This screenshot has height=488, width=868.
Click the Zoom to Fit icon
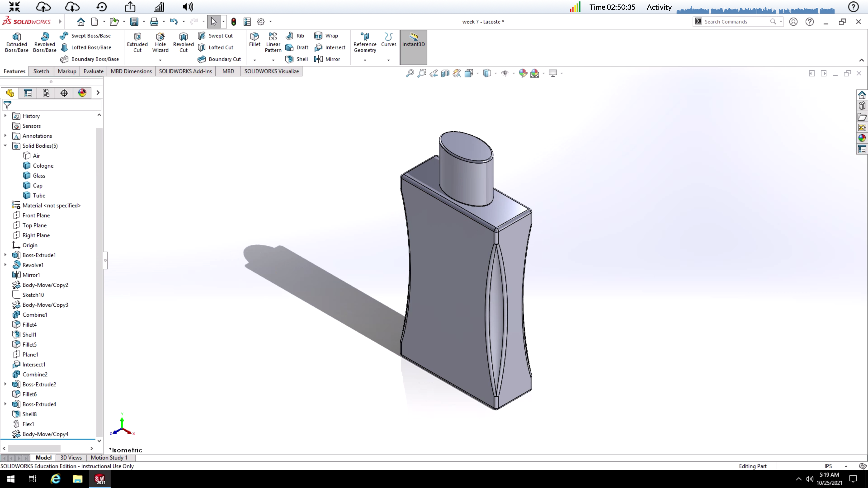410,73
